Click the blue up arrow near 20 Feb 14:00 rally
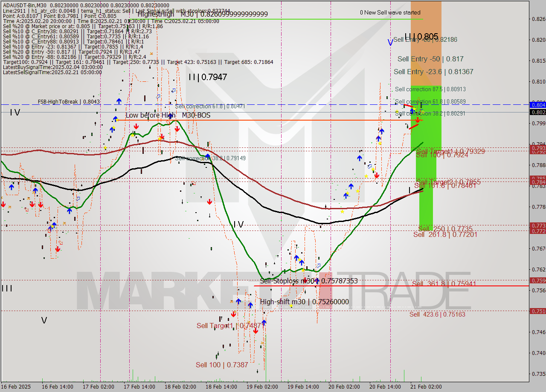The image size is (546, 392). (382, 131)
